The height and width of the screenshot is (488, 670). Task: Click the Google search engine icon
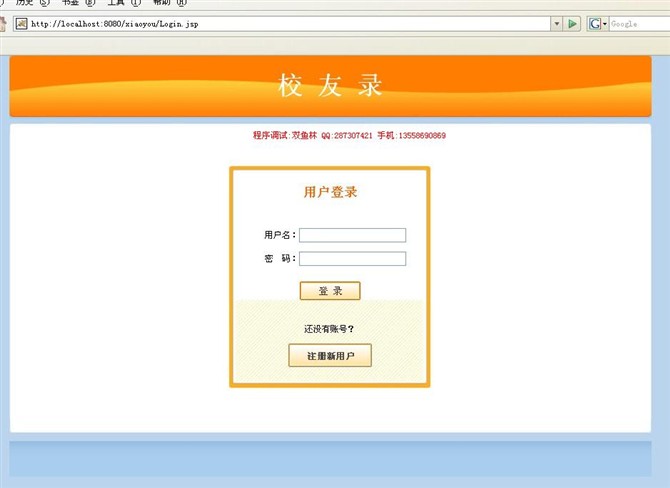coord(595,23)
